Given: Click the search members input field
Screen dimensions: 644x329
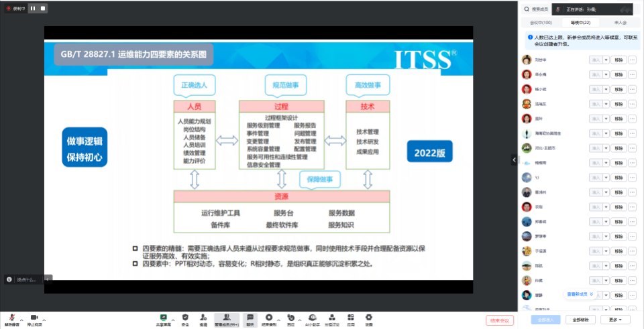Looking at the screenshot, I should coord(540,9).
